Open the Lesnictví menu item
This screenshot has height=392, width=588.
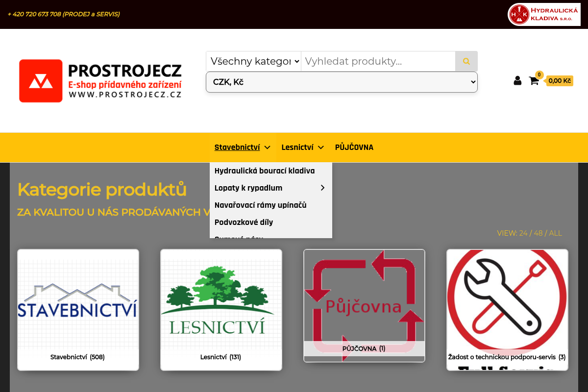297,147
